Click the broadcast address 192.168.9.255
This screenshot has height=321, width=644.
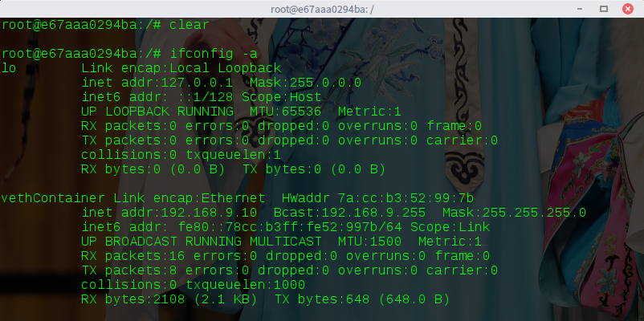(x=373, y=213)
